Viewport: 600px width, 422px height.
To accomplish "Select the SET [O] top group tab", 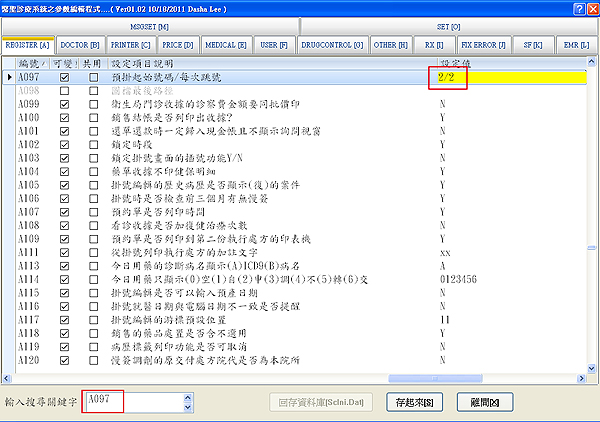I will 448,27.
